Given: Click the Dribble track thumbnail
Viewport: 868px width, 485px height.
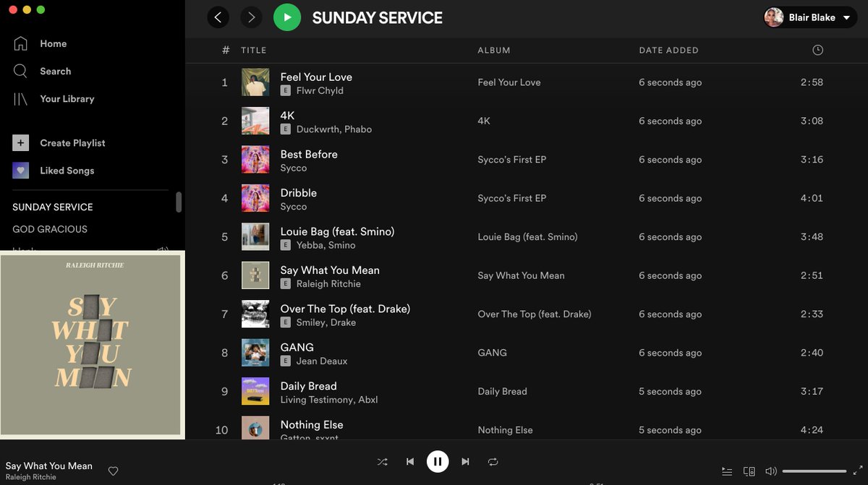Looking at the screenshot, I should coord(255,198).
